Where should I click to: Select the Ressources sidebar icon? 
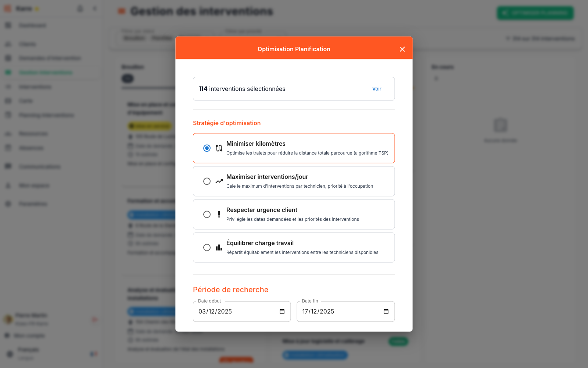[x=8, y=133]
